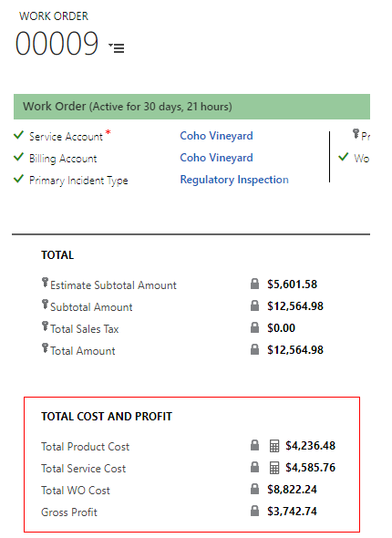Open the Coho Vineyard billing account link
Screen dimensions: 392x538
pos(216,158)
